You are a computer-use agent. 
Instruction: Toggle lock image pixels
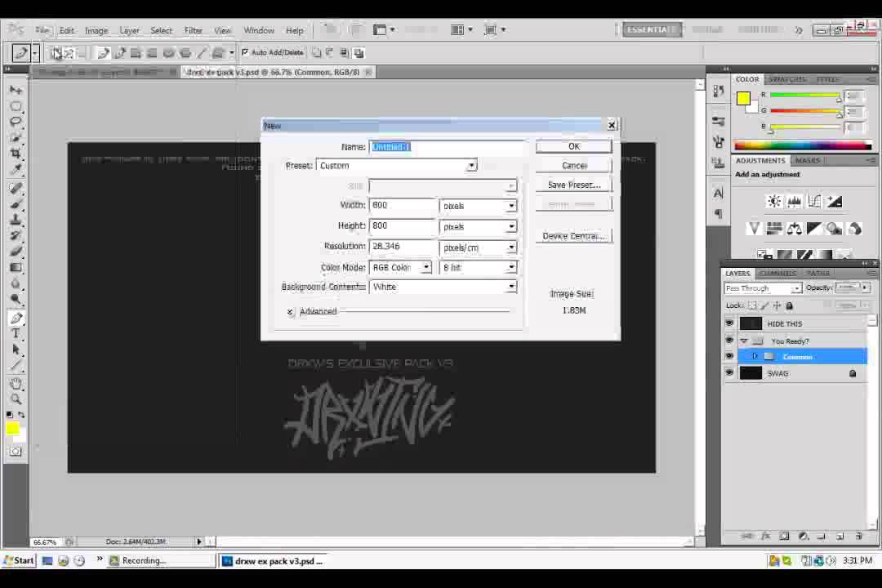pyautogui.click(x=764, y=305)
